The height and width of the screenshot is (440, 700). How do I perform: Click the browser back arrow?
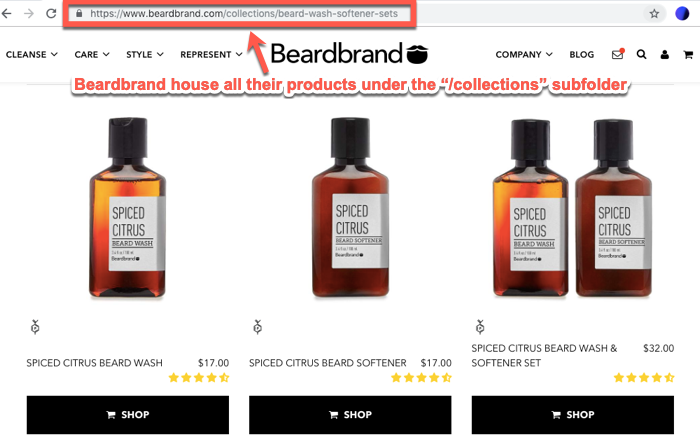[x=8, y=14]
